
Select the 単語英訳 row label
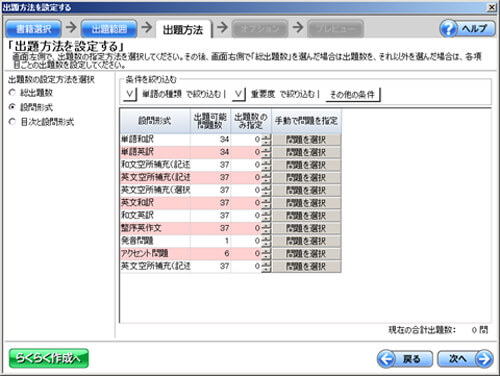pyautogui.click(x=137, y=152)
